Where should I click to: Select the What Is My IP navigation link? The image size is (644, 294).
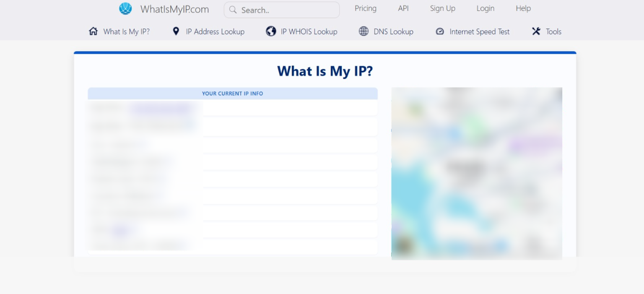coord(126,31)
